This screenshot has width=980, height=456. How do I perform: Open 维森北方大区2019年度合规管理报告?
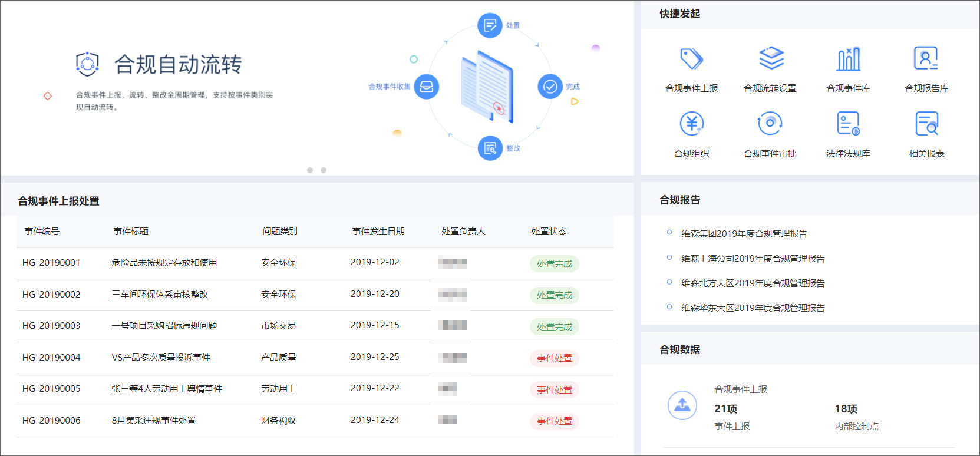coord(753,283)
